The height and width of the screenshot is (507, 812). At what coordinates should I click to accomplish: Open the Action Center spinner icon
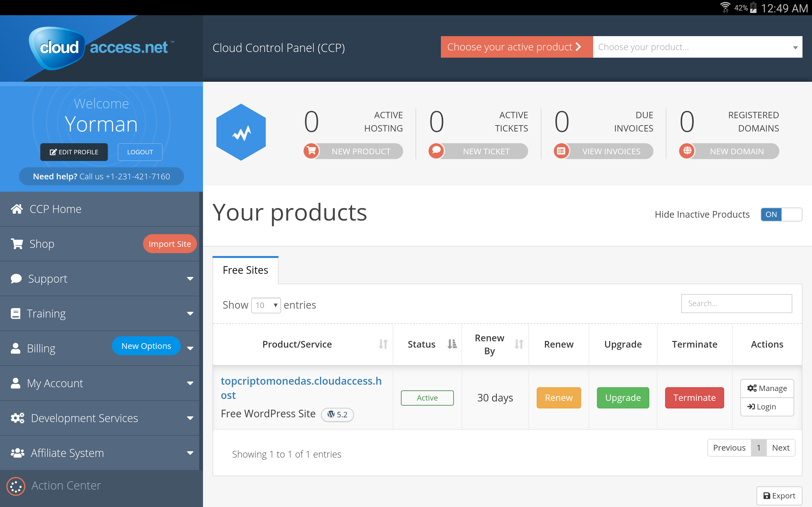(x=16, y=486)
